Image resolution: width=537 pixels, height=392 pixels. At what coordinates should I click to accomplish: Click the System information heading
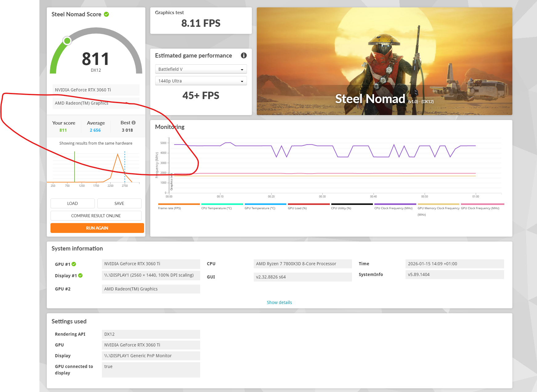coord(77,248)
